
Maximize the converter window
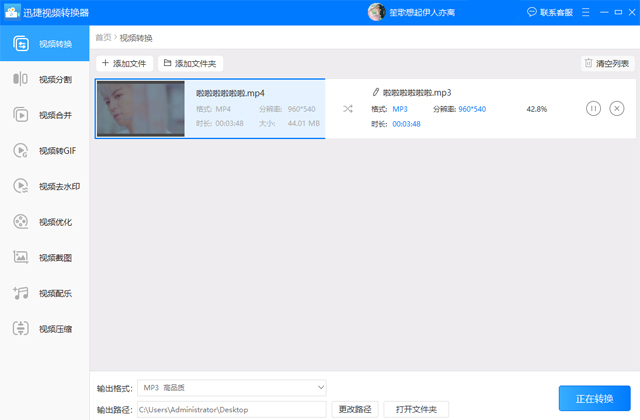pos(618,12)
